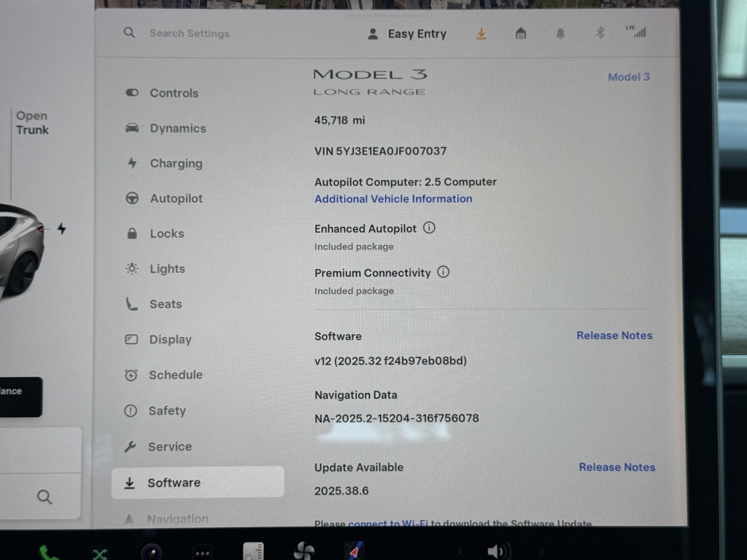Show Premium Connectivity info icon

click(443, 272)
